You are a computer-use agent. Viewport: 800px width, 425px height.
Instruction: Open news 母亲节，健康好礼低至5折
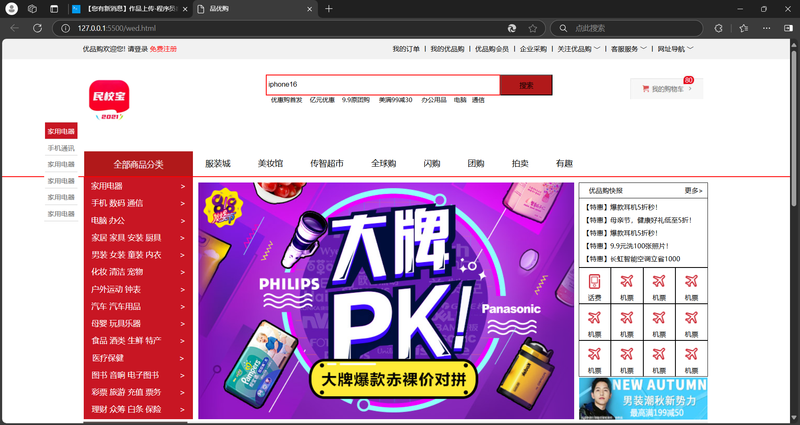pyautogui.click(x=639, y=220)
